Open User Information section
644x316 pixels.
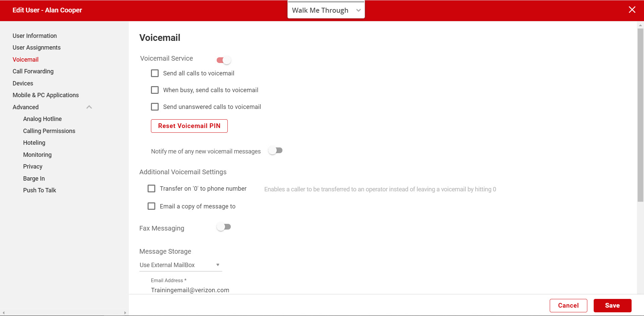35,36
